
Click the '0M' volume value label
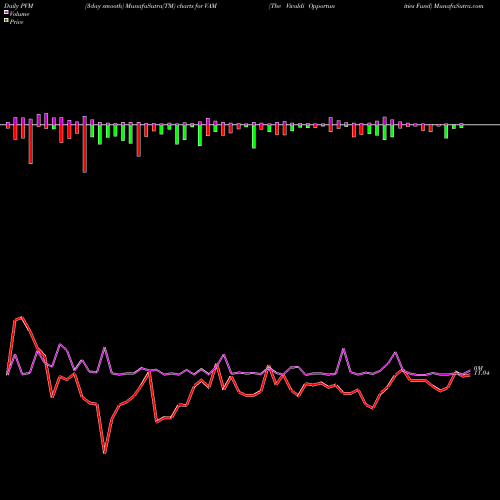tap(478, 368)
